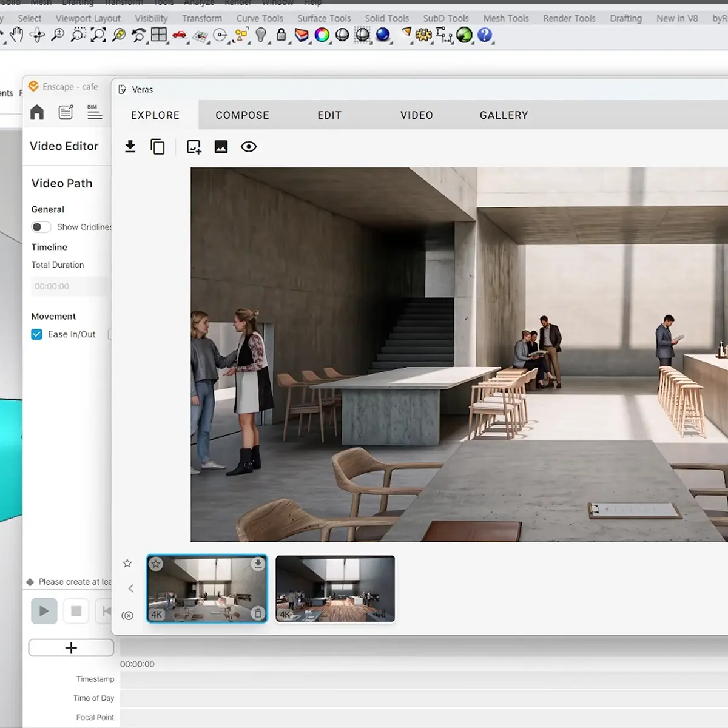The width and height of the screenshot is (728, 728).
Task: Toggle the Show Gridlines switch
Action: click(41, 227)
